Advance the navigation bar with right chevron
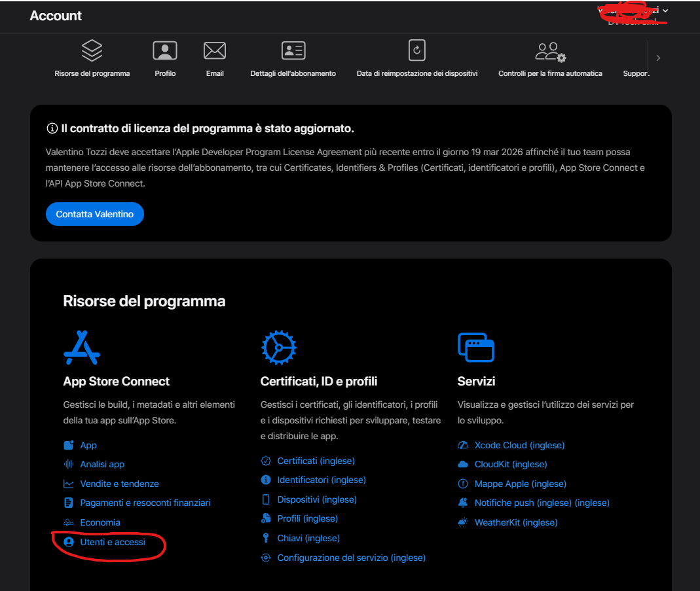This screenshot has width=700, height=591. click(658, 58)
